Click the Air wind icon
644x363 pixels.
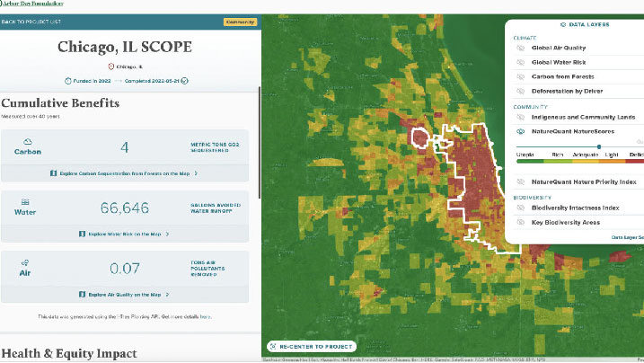(25, 262)
